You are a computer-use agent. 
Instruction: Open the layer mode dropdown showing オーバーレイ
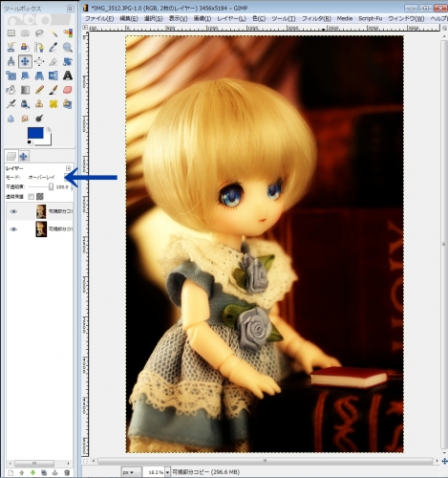[x=49, y=177]
